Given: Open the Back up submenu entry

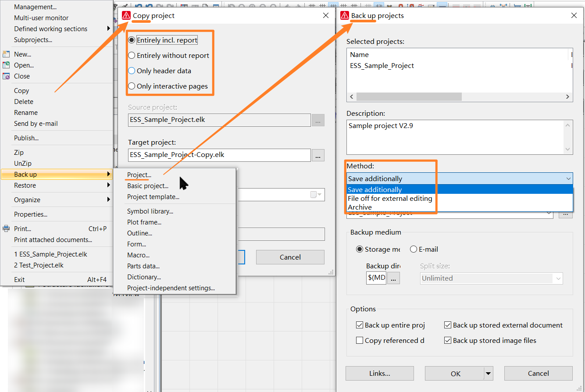Looking at the screenshot, I should (x=57, y=175).
